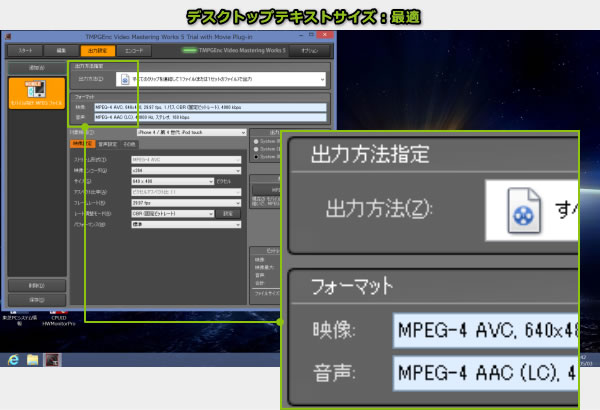Expand the 29.97 fps frame rate dropdown

click(186, 203)
